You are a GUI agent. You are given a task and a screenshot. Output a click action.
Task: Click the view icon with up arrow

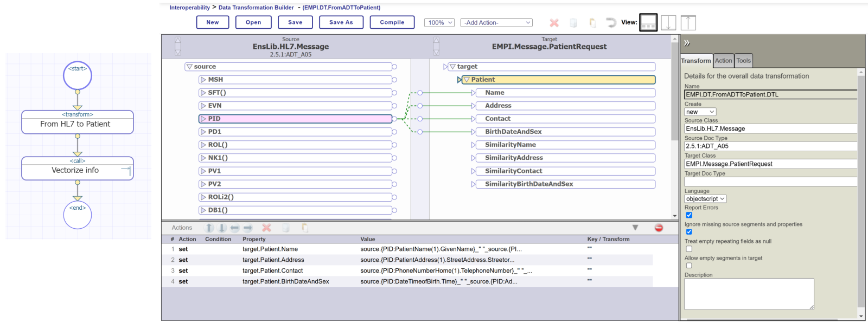click(688, 23)
